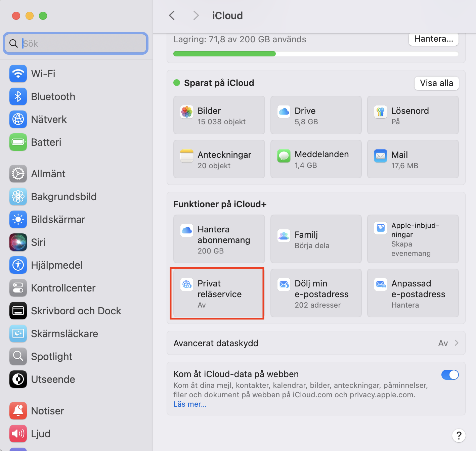
Task: Open the Notiser bell icon
Action: tap(18, 411)
